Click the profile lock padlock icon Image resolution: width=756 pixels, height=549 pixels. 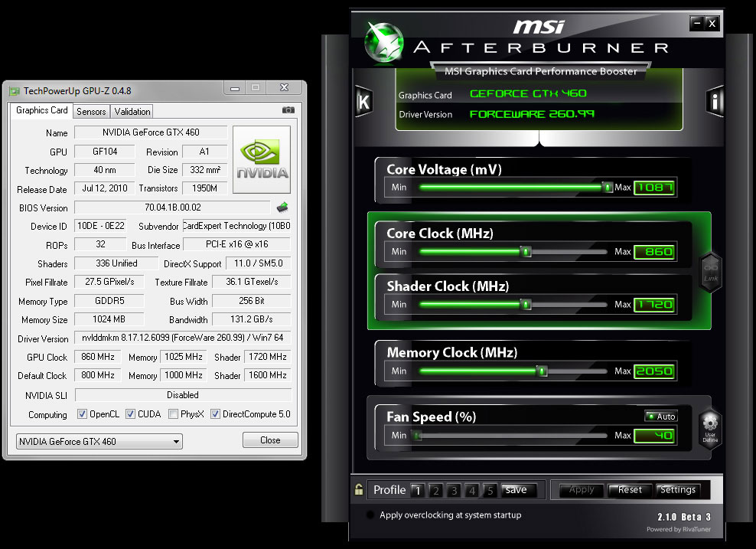(359, 490)
